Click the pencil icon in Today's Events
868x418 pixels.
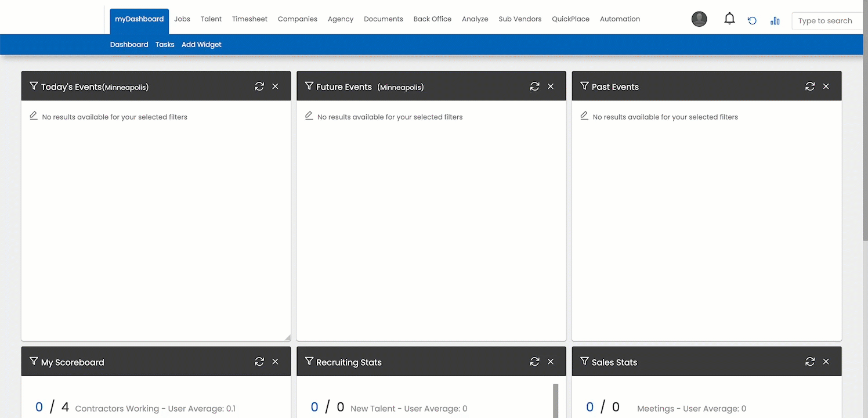click(34, 116)
